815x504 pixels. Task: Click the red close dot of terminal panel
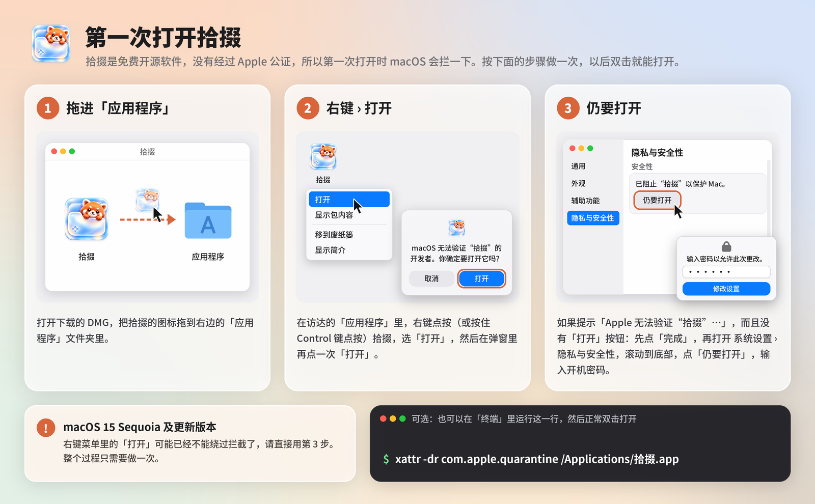pos(383,418)
